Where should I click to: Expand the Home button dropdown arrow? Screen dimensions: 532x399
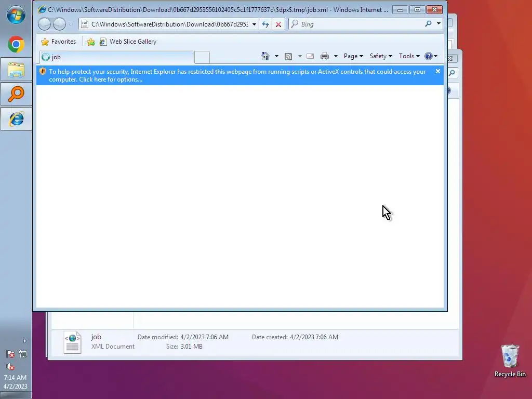tap(276, 56)
